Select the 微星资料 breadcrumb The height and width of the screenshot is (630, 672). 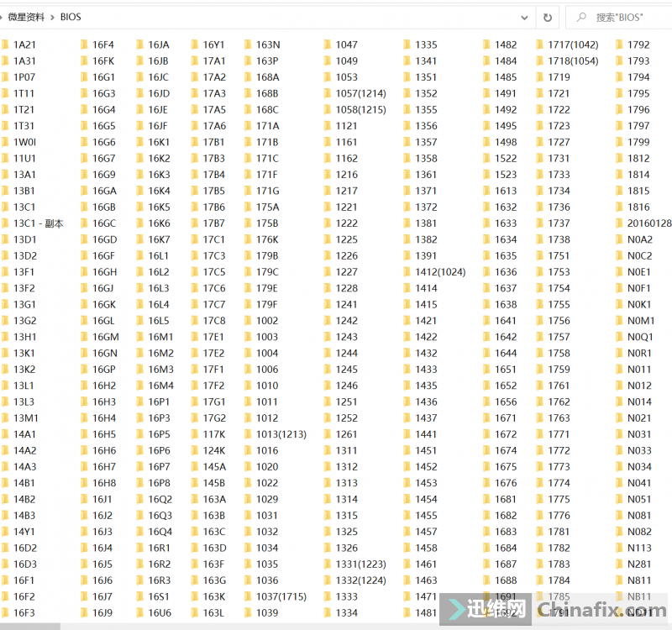click(x=26, y=17)
